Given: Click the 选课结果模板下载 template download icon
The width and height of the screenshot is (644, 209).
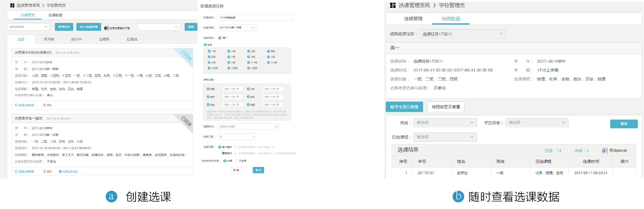Looking at the screenshot, I should [106, 28].
